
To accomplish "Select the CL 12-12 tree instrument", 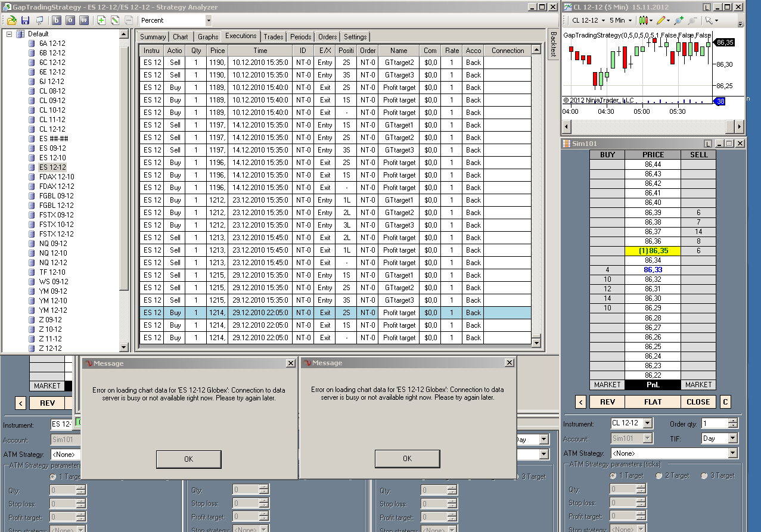I will click(x=52, y=129).
